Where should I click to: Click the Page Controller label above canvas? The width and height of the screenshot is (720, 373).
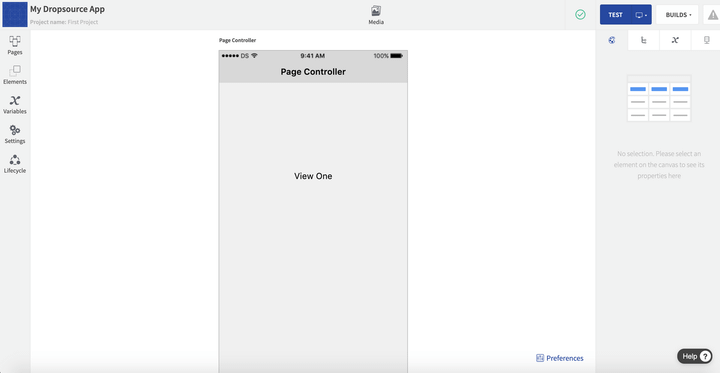point(237,40)
